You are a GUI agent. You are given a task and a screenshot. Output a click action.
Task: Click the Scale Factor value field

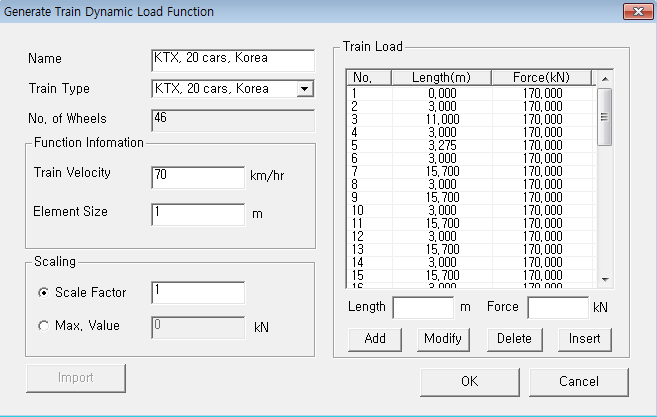(198, 293)
